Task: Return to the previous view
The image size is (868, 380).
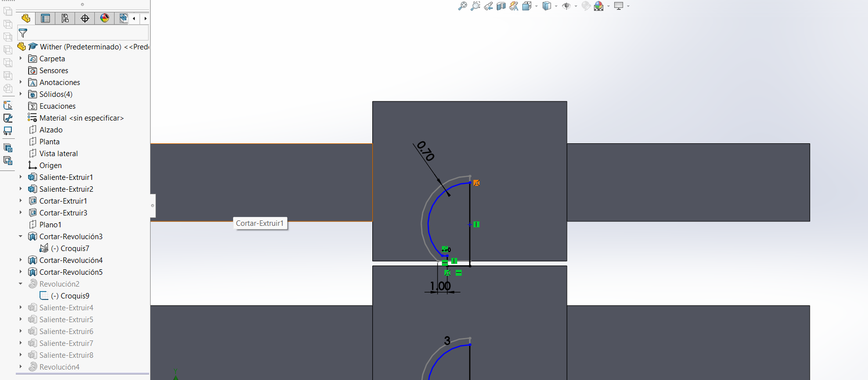Action: click(488, 6)
